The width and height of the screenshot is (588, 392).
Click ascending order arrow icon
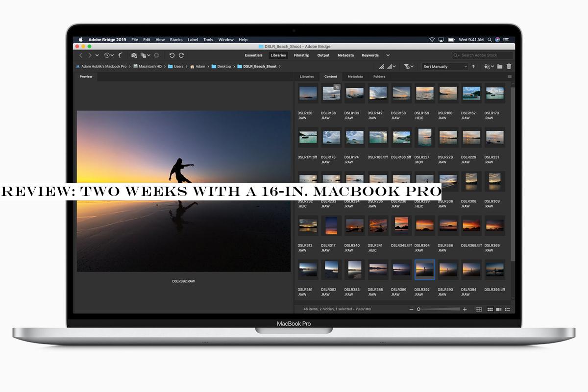point(473,67)
